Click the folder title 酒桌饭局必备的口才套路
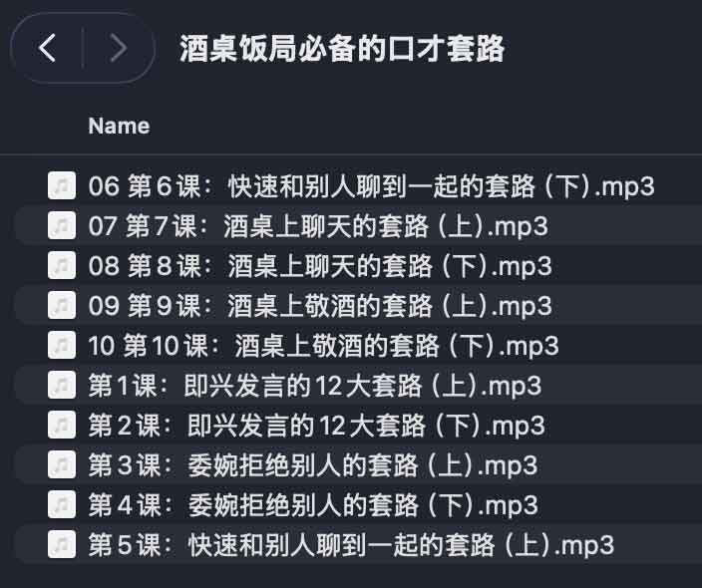 click(x=342, y=48)
